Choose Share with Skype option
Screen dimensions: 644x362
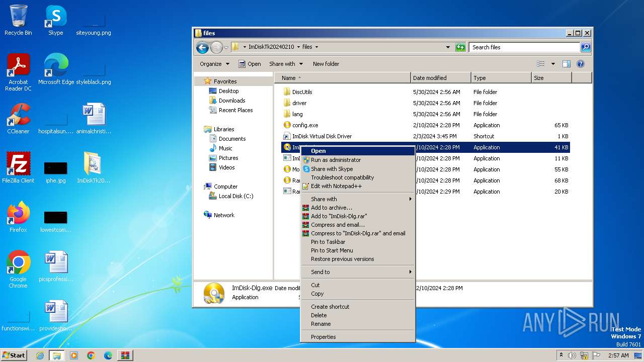point(358,169)
